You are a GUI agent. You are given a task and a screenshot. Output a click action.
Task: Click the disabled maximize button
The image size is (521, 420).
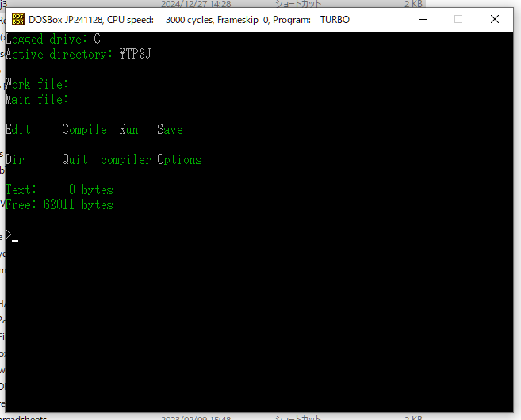[x=458, y=20]
